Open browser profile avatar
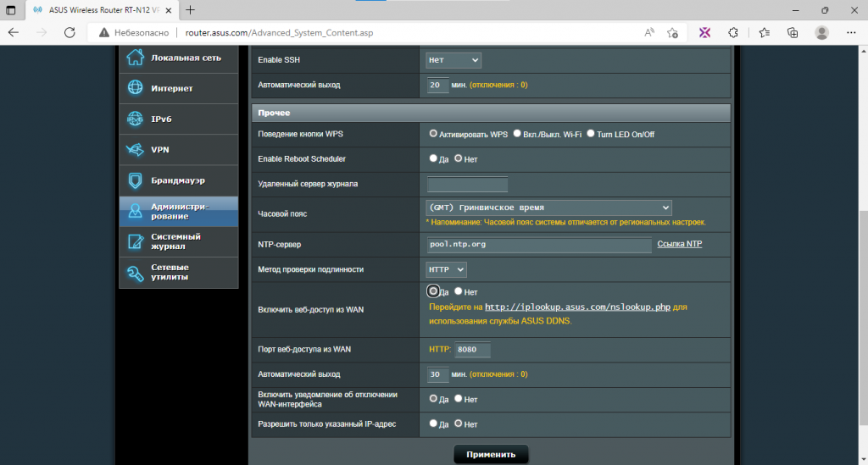Viewport: 868px width, 465px height. coord(821,33)
